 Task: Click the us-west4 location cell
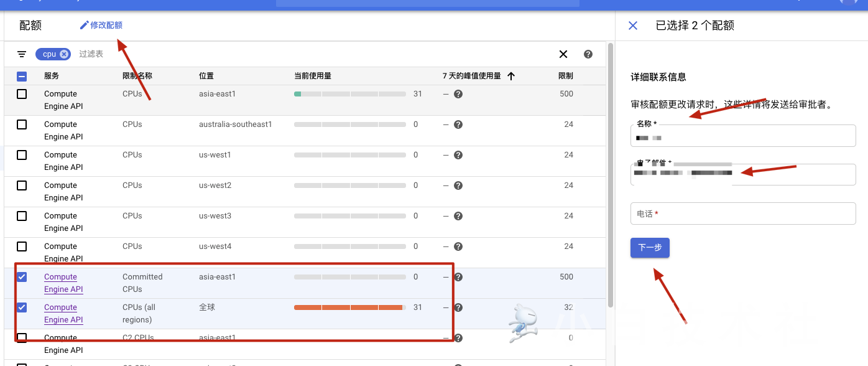[215, 246]
